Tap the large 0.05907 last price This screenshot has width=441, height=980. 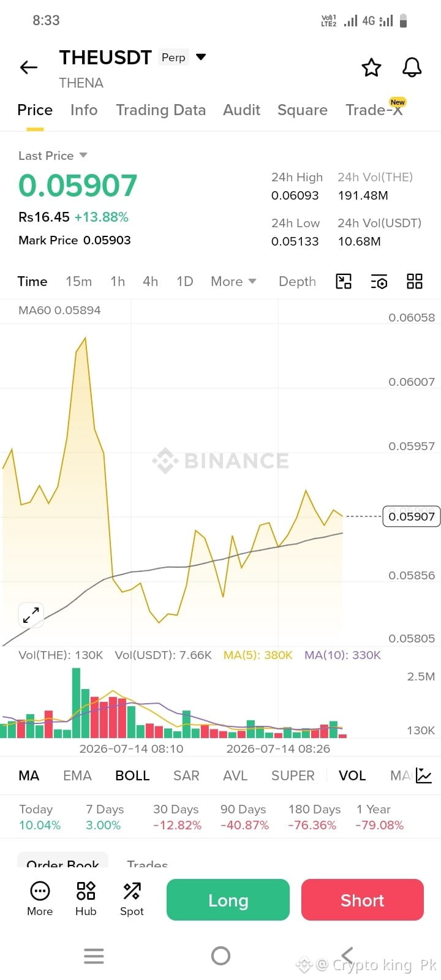(x=78, y=186)
